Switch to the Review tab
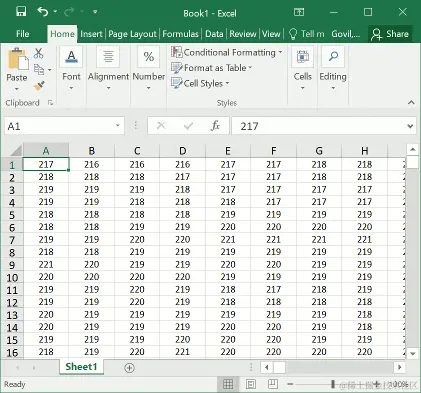 243,34
